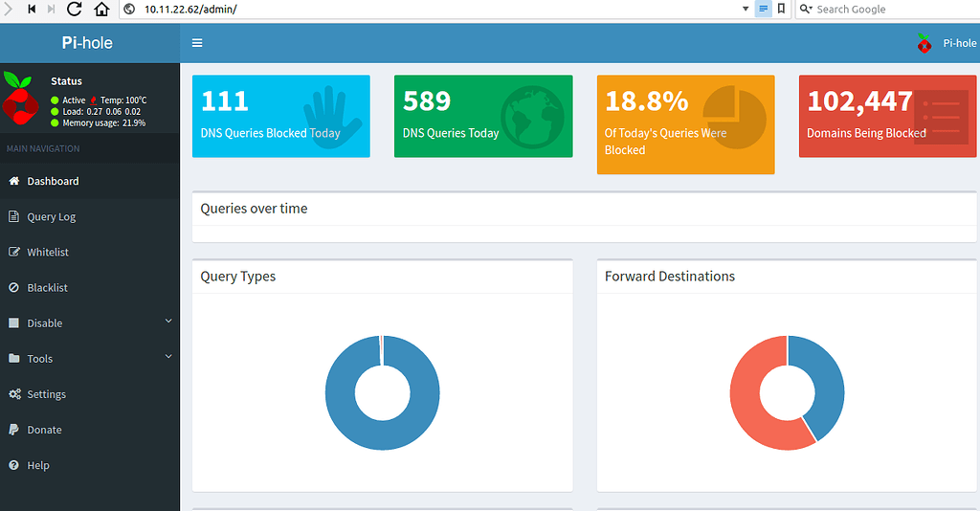Reload the page with browser refresh icon

pyautogui.click(x=76, y=9)
